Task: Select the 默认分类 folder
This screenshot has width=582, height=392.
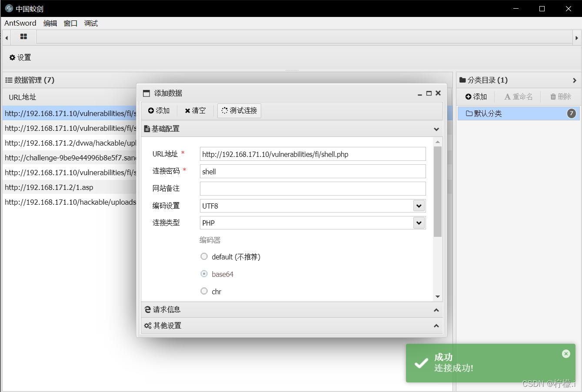Action: (x=519, y=113)
